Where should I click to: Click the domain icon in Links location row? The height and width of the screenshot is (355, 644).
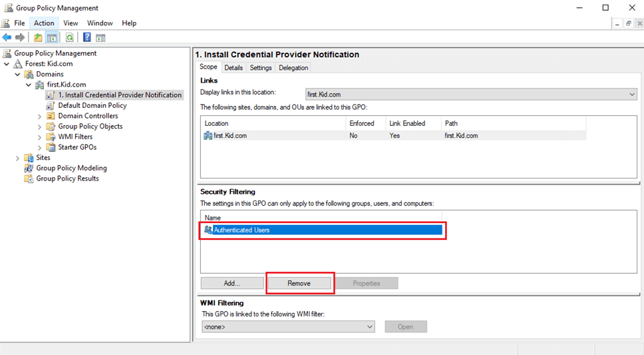coord(208,135)
